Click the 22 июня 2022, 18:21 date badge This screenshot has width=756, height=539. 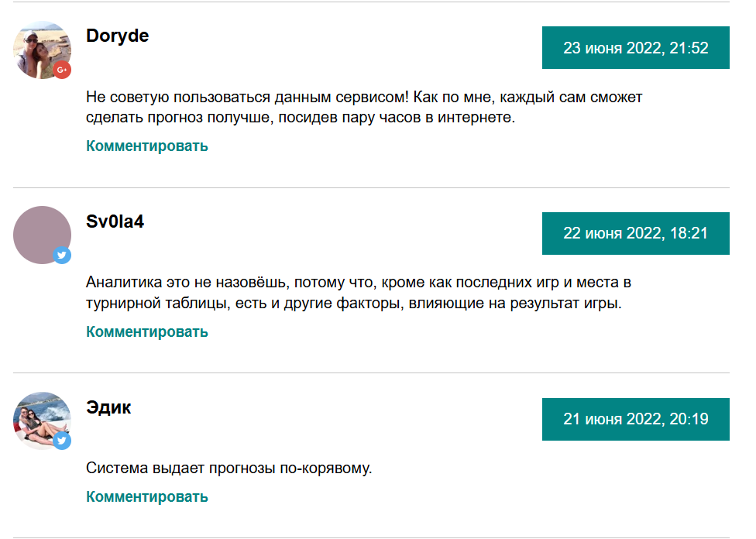635,233
